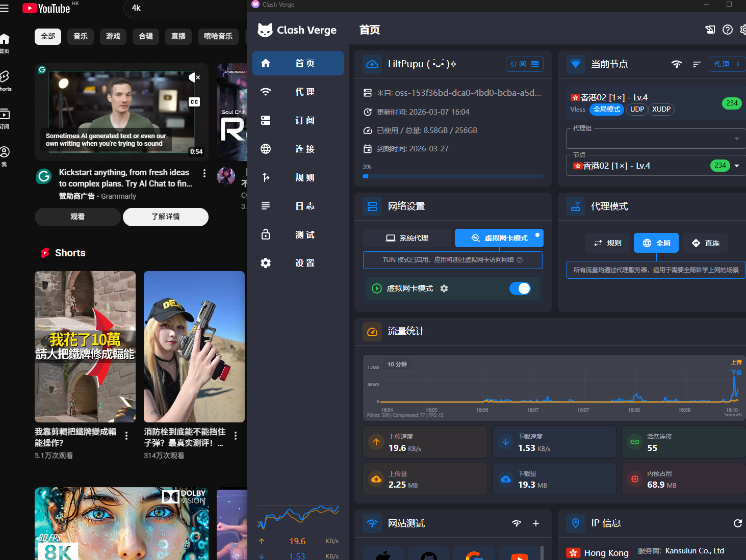Image resolution: width=746 pixels, height=560 pixels.
Task: Open the 消防栓 Shorts video thumbnail
Action: 194,346
